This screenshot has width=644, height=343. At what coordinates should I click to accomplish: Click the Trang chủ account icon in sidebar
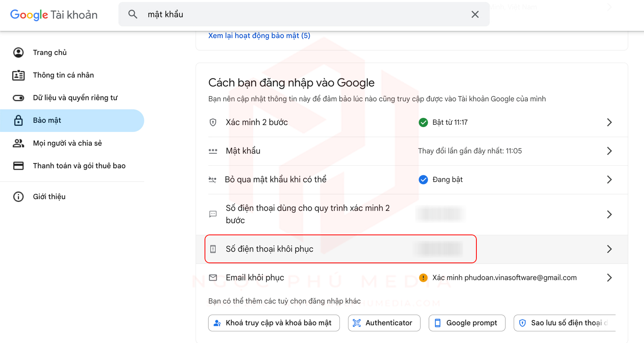click(x=18, y=52)
